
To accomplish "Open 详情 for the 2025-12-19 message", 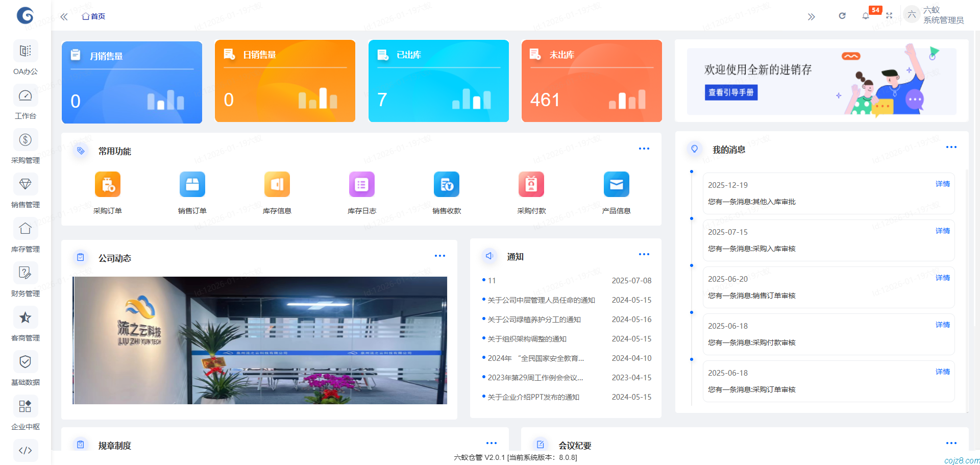I will (x=942, y=184).
